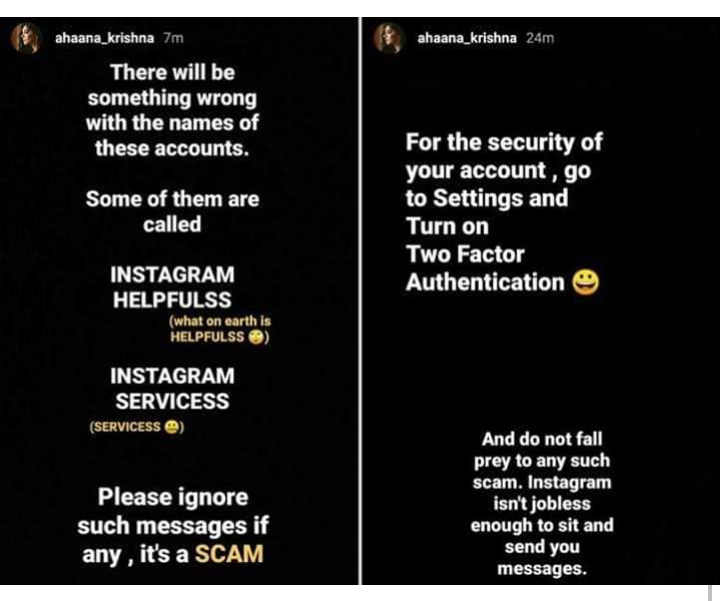The width and height of the screenshot is (720, 601).
Task: Click the 7m timestamp
Action: coord(174,38)
